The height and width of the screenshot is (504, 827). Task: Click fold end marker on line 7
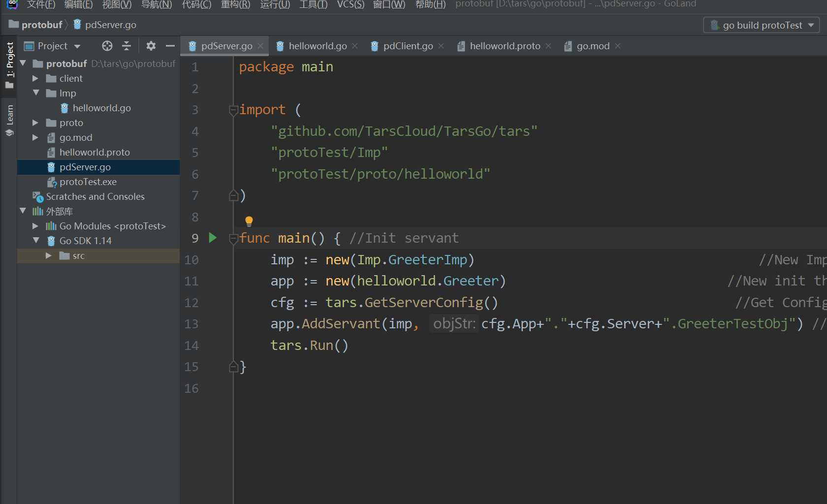tap(233, 195)
